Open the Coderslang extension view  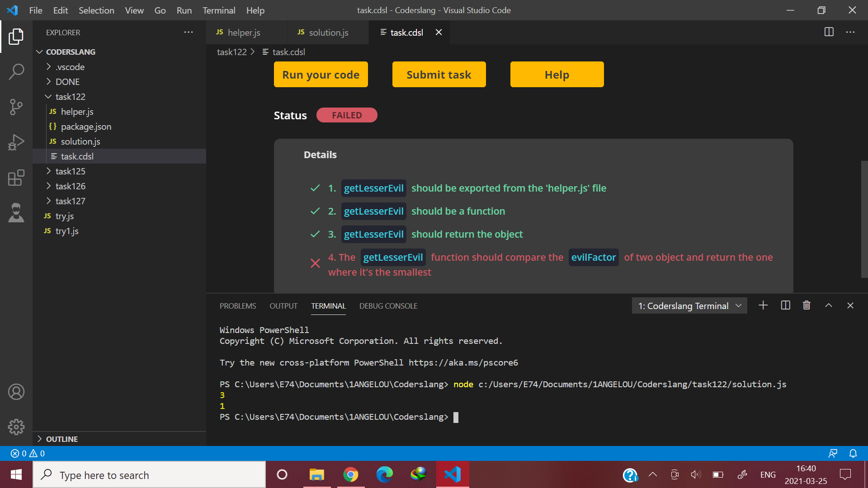click(16, 213)
